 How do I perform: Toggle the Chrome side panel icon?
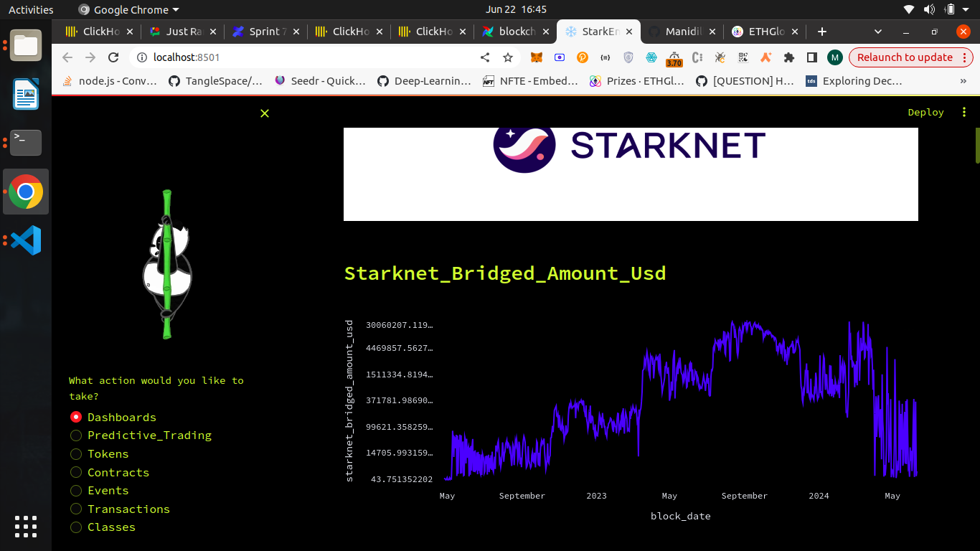(812, 57)
